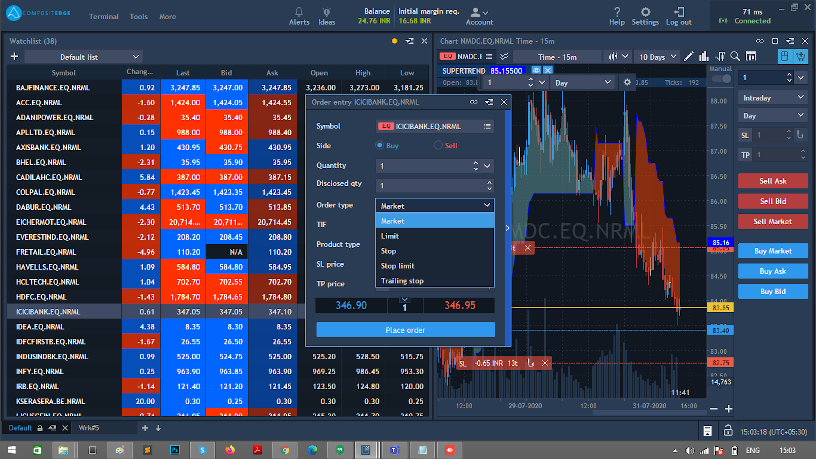
Task: Click the Sell Ask button
Action: point(773,181)
